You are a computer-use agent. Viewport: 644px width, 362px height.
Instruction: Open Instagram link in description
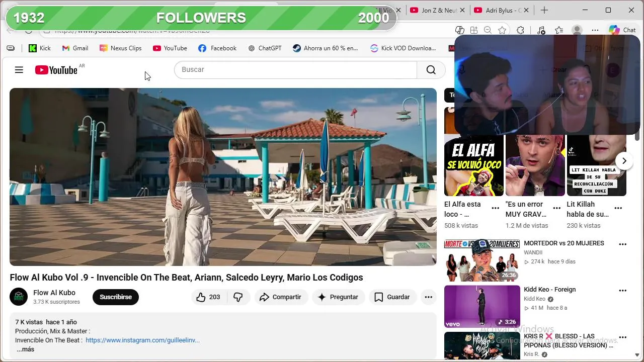pos(142,340)
